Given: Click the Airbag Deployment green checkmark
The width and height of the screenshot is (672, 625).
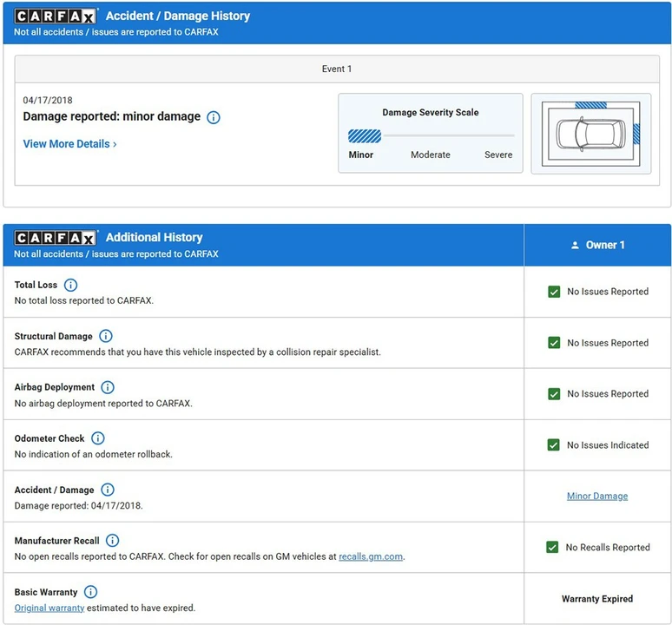Looking at the screenshot, I should 554,394.
